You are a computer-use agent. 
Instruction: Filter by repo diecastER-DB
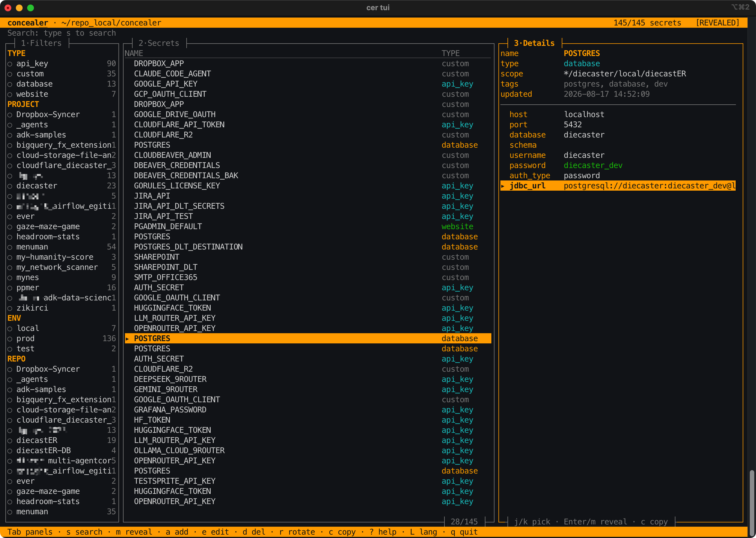tap(62, 451)
